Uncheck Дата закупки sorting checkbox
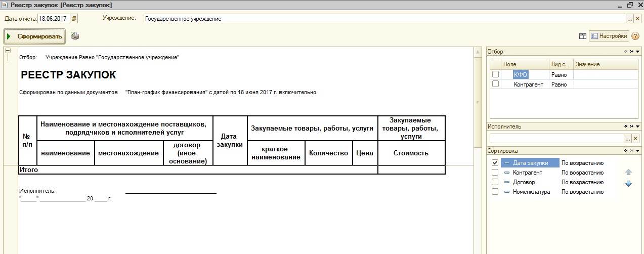 coord(495,163)
